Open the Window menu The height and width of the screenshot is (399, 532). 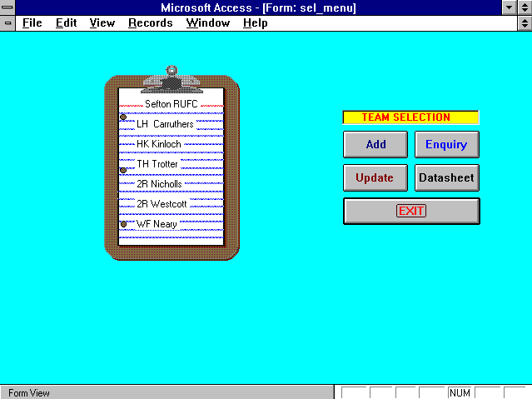click(207, 23)
